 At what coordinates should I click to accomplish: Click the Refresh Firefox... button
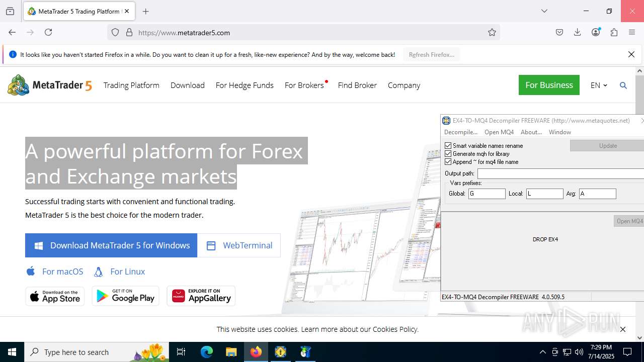click(432, 54)
